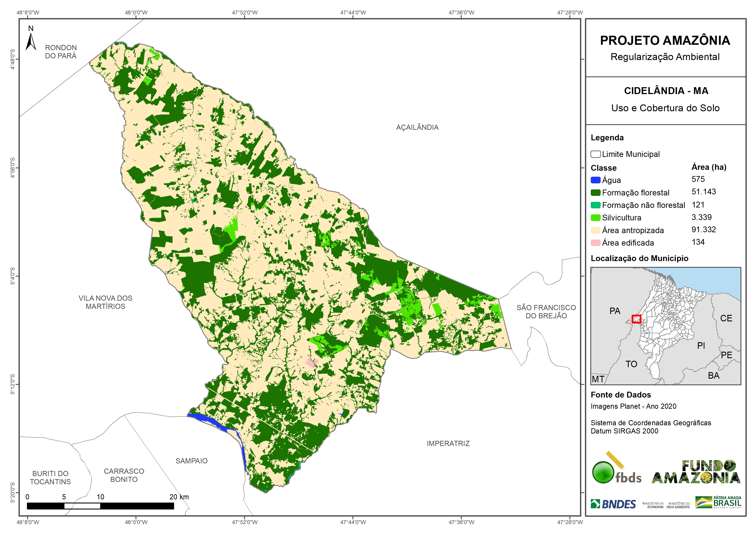This screenshot has height=534, width=756.
Task: Click the north arrow compass icon
Action: point(31,42)
